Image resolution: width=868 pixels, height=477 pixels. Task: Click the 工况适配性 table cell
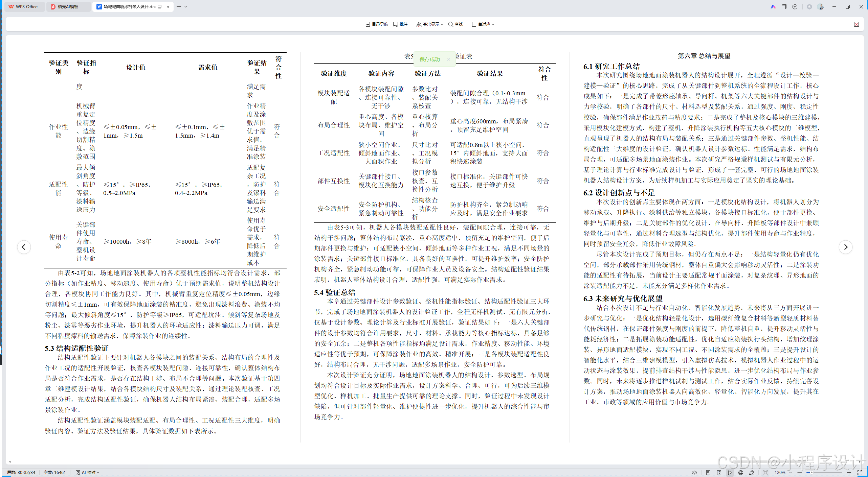334,153
